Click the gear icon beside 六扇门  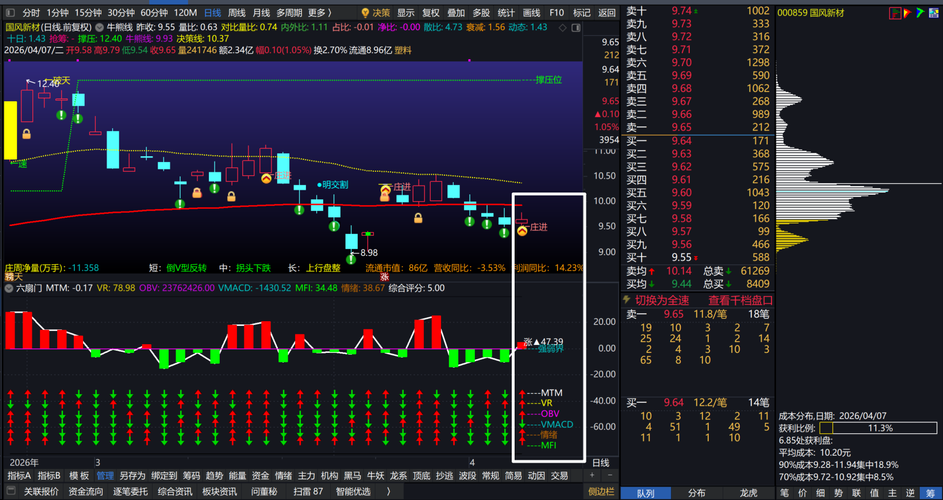point(8,288)
